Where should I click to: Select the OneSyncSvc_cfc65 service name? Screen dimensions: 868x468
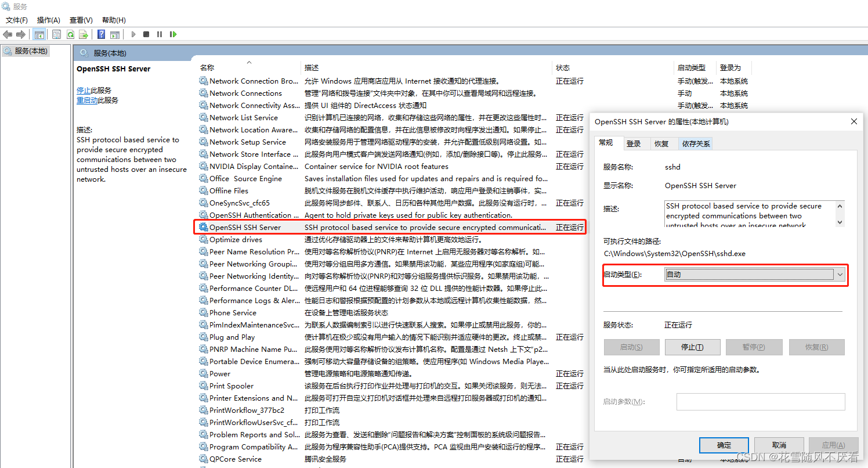[x=240, y=203]
